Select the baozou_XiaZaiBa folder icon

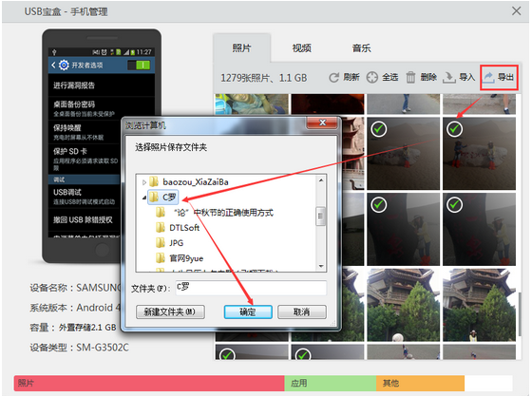(x=154, y=181)
